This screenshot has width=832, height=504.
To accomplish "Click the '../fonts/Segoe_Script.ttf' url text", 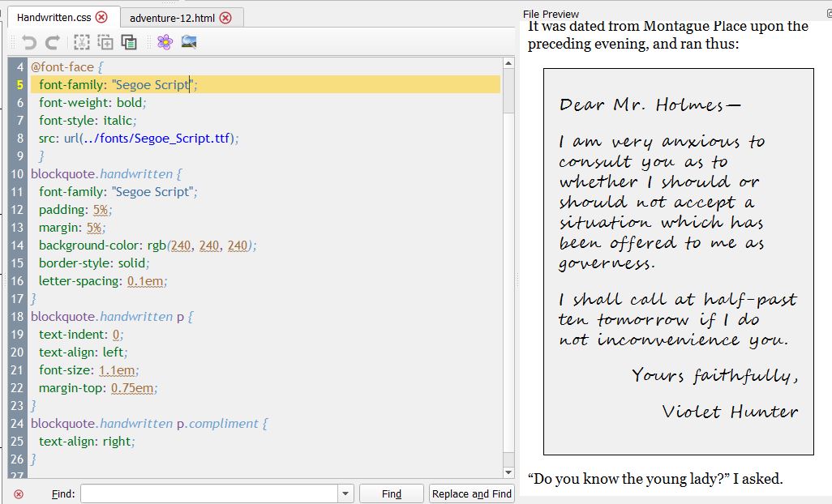I will (x=157, y=139).
